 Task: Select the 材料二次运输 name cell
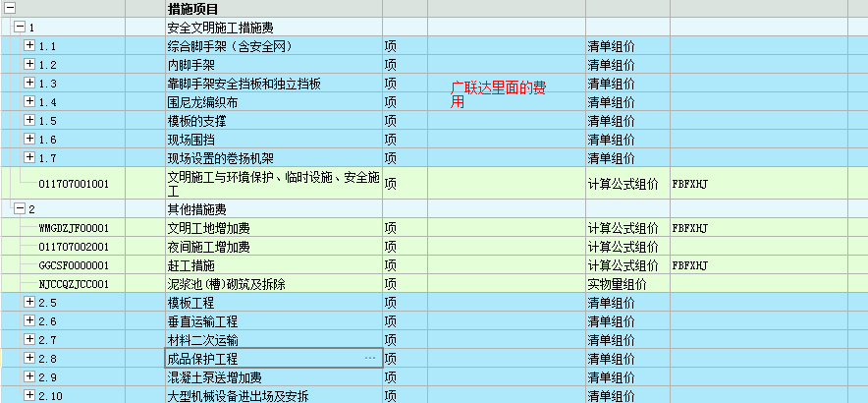(x=274, y=340)
